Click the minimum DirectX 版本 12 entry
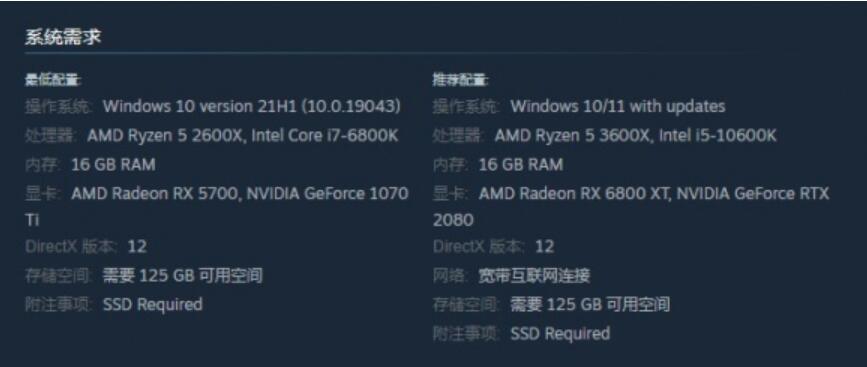Viewport: 867px width, 367px height. (x=86, y=247)
